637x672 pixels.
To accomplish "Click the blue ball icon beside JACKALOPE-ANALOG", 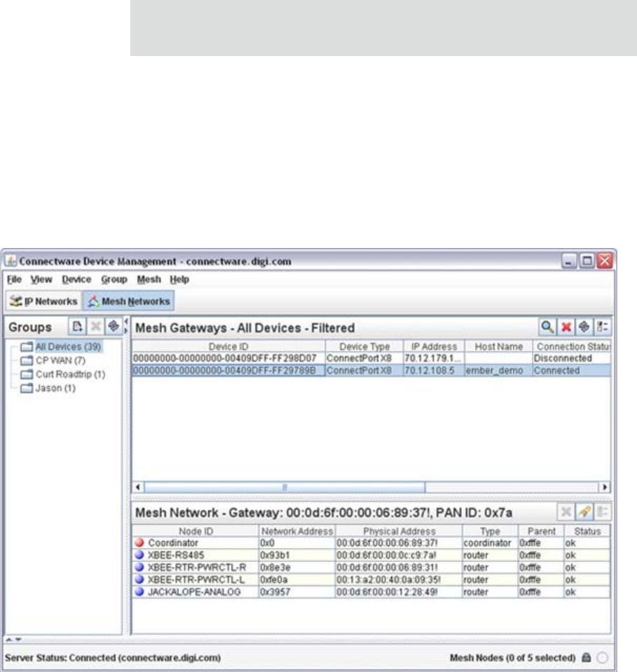I will coord(139,592).
